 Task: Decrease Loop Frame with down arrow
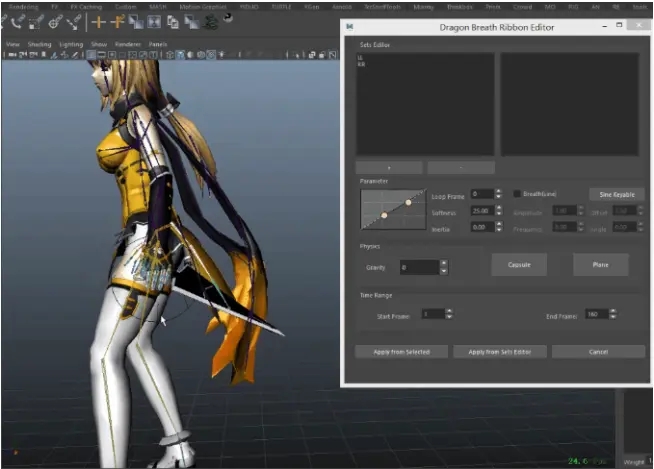[498, 197]
